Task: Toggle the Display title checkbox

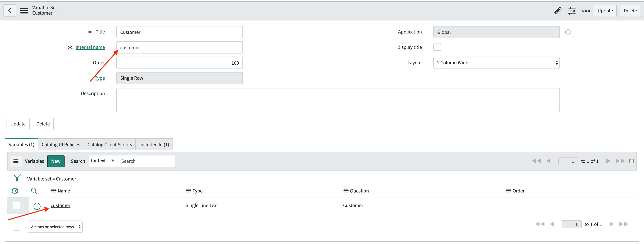Action: pyautogui.click(x=437, y=47)
